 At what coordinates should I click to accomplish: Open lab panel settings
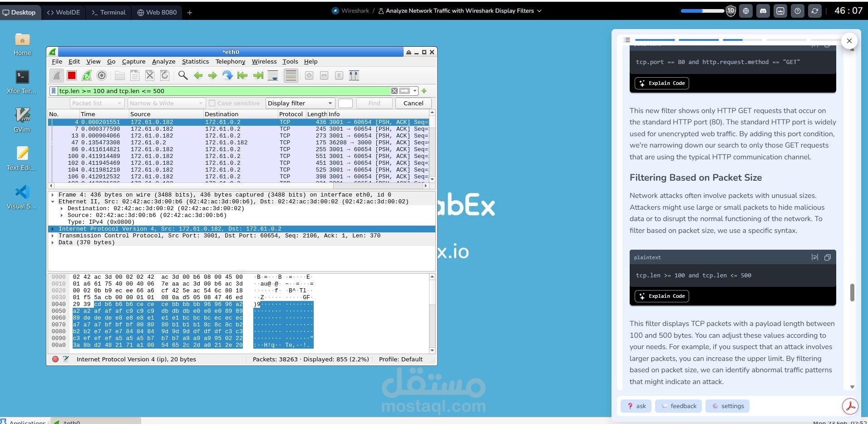(727, 406)
